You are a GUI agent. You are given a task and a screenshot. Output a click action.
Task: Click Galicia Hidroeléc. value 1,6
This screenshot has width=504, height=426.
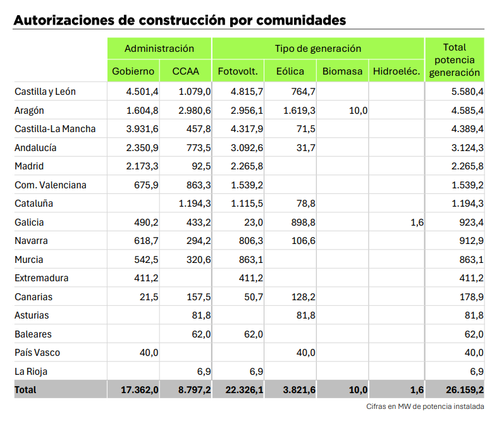pos(417,222)
